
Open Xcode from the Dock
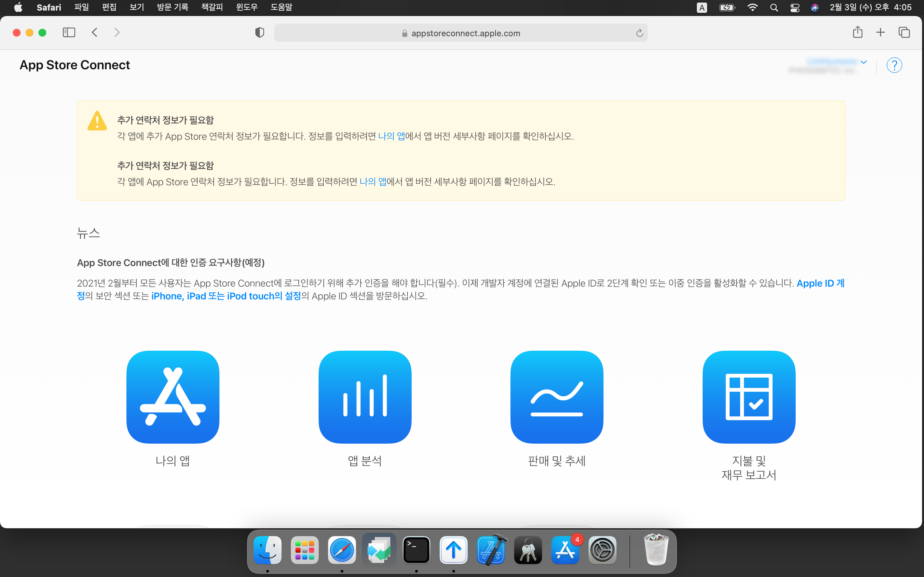point(491,550)
